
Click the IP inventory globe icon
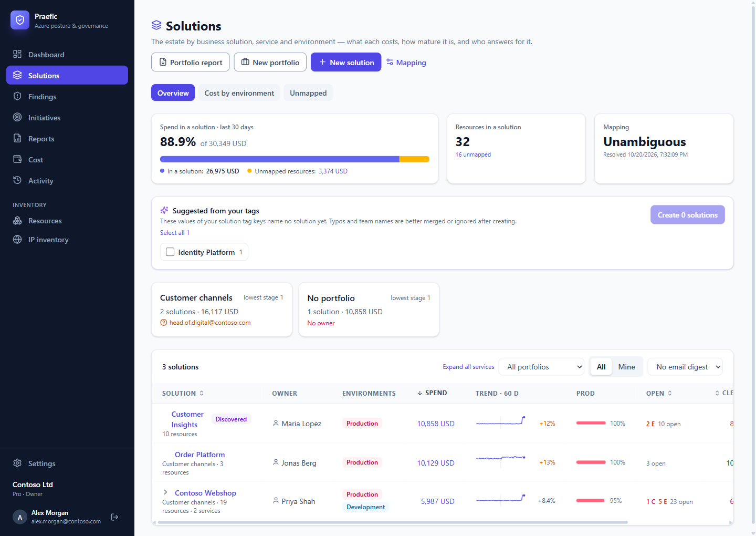click(17, 239)
